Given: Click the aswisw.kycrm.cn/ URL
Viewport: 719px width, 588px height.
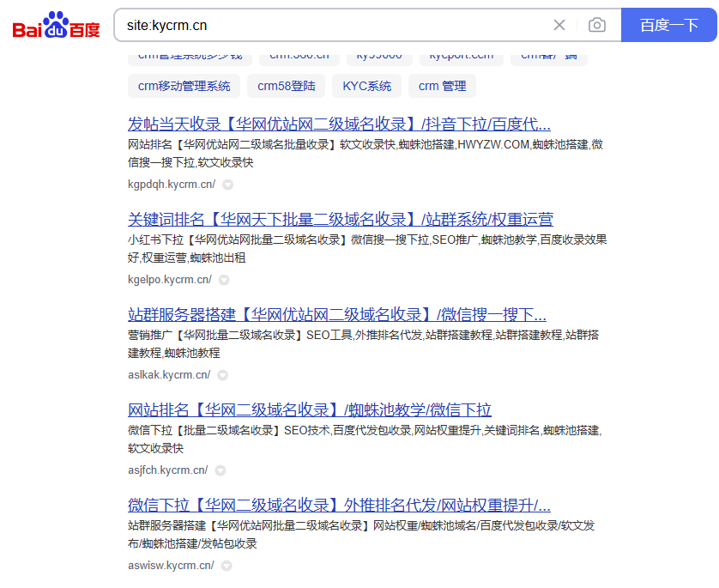Looking at the screenshot, I should 171,566.
